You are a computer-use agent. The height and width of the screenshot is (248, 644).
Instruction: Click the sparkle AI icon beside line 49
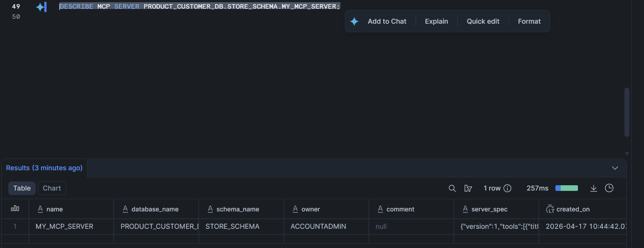tap(40, 7)
